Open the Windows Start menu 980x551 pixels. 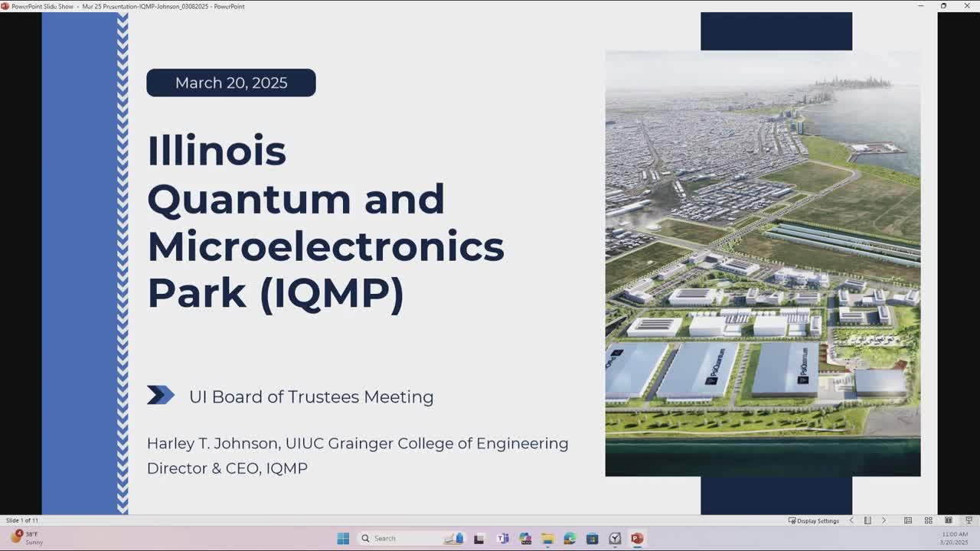click(343, 539)
